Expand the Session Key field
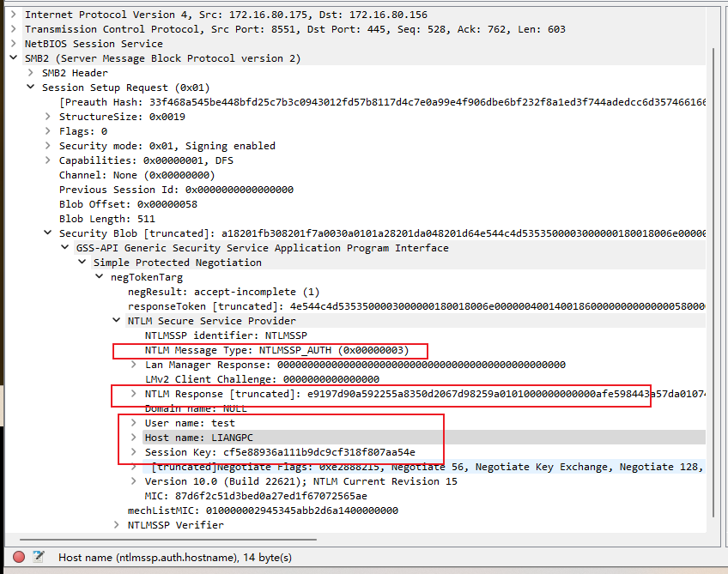The width and height of the screenshot is (728, 574). click(x=134, y=452)
